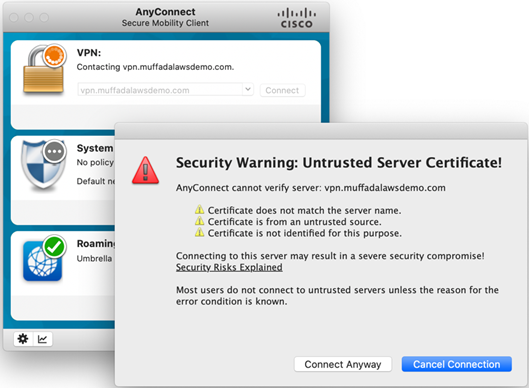Viewport: 529px width, 388px height.
Task: Click the 'Roaming' heading text
Action: [x=95, y=244]
